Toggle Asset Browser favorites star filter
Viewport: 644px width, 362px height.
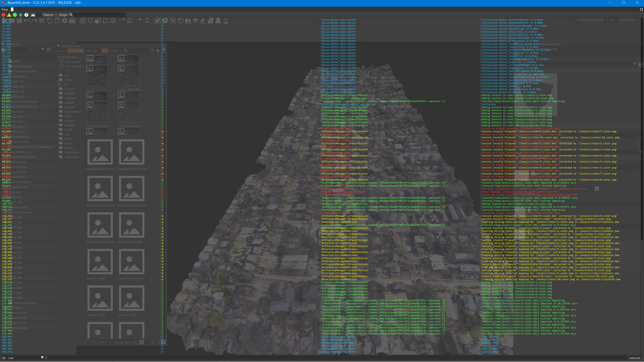coord(158,51)
